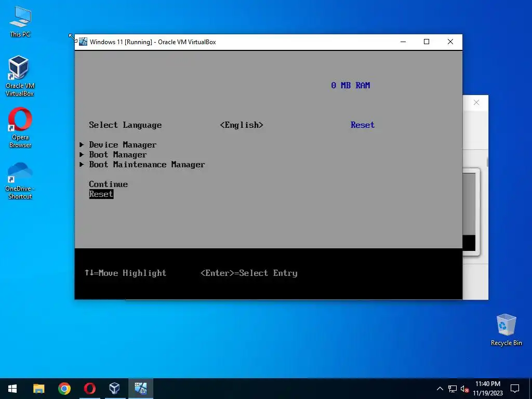Choose the highlighted Reset option

(x=101, y=194)
